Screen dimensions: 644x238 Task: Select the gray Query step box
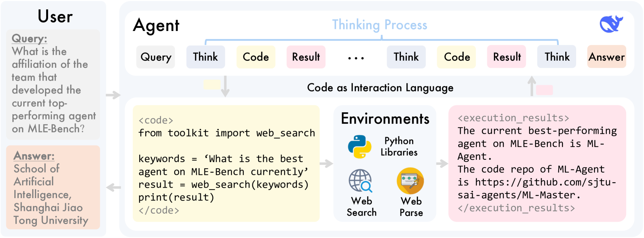click(x=156, y=57)
